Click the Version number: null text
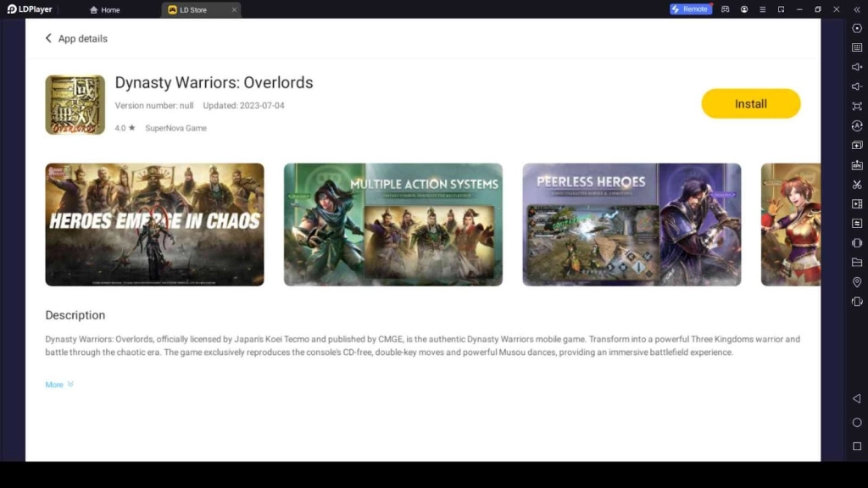Image resolution: width=868 pixels, height=488 pixels. click(x=154, y=105)
